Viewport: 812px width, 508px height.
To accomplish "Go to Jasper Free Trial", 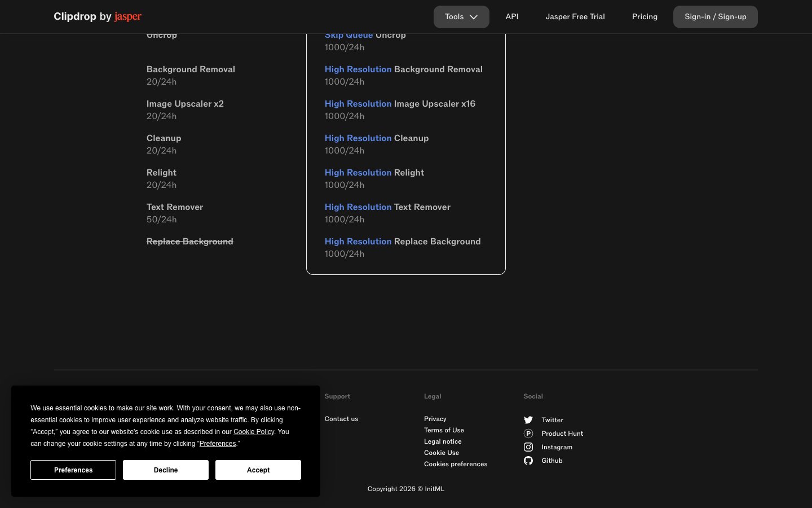I will (x=575, y=17).
